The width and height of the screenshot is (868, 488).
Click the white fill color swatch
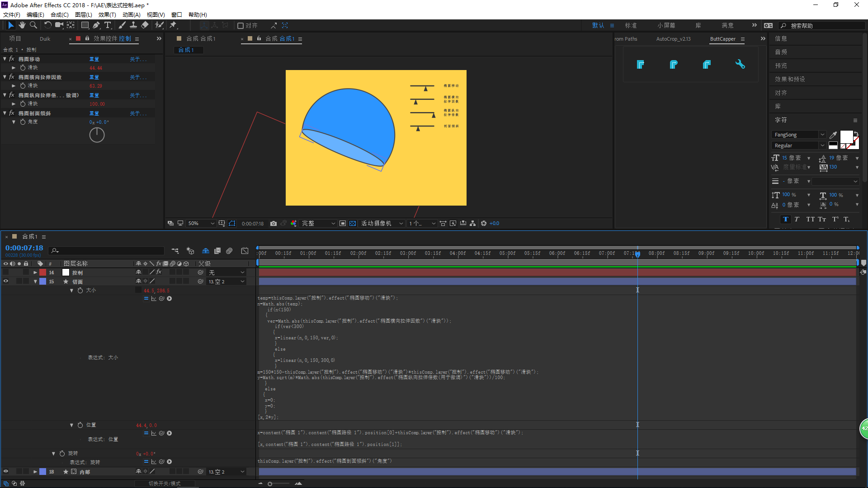pyautogui.click(x=846, y=136)
